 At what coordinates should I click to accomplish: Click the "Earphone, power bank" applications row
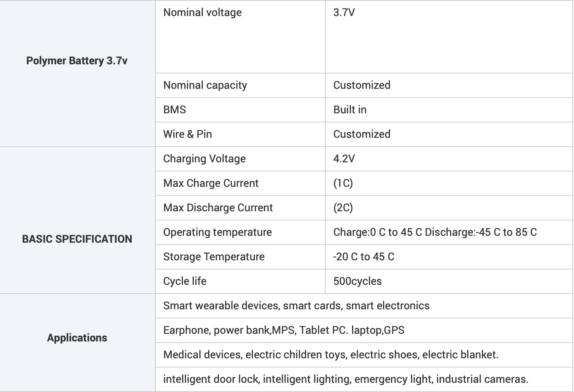[x=284, y=330]
